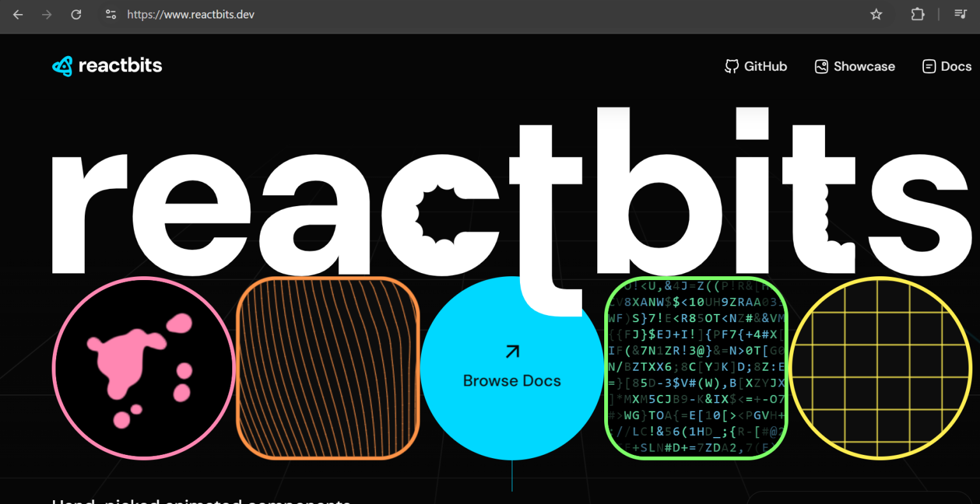Open the media controls icon in toolbar
This screenshot has width=980, height=504.
(x=960, y=14)
